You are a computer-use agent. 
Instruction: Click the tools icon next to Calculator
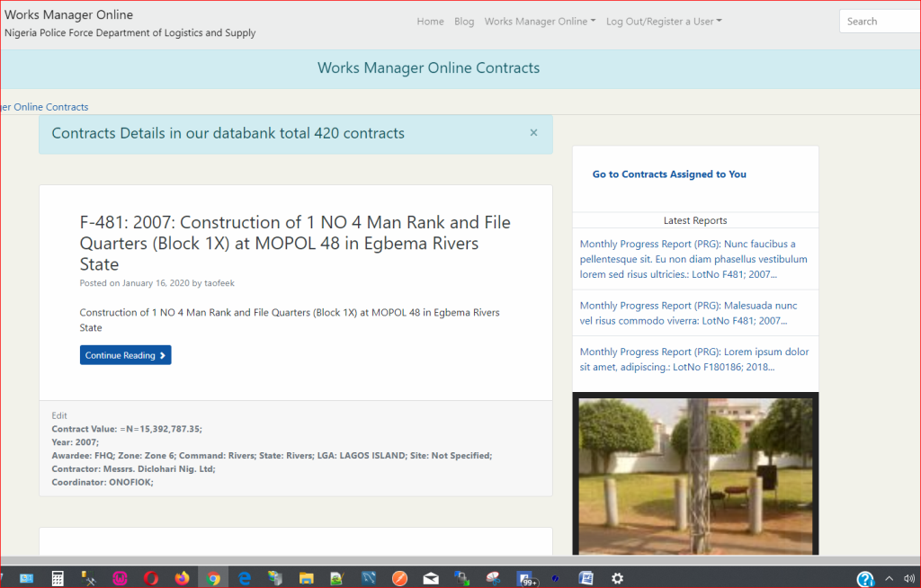pos(89,579)
